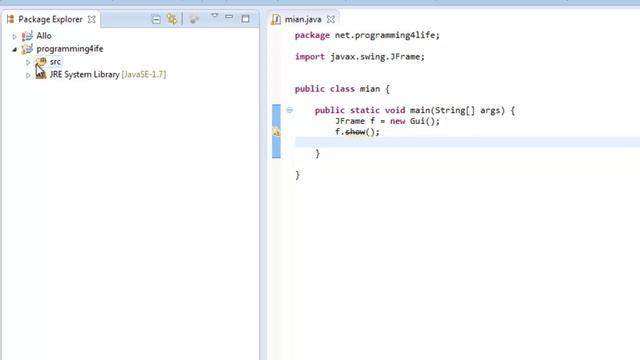Screen dimensions: 640x360
Task: Click the JRE System Library icon
Action: [x=41, y=74]
